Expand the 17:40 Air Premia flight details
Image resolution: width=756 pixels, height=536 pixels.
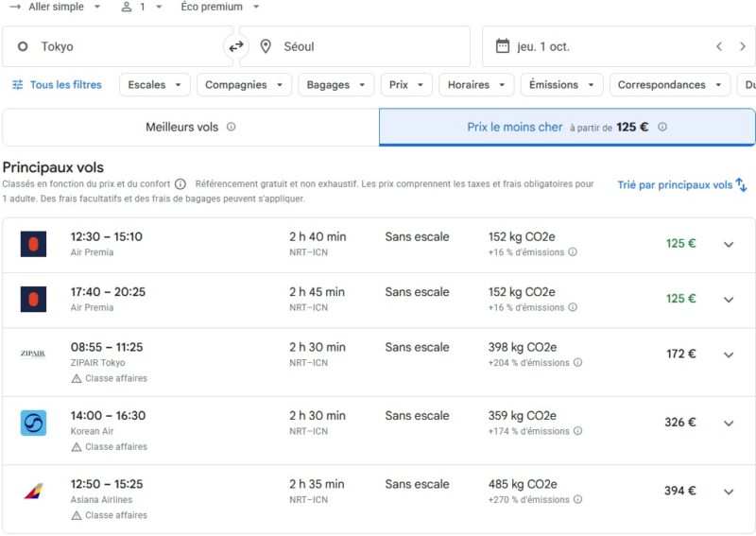tap(729, 300)
